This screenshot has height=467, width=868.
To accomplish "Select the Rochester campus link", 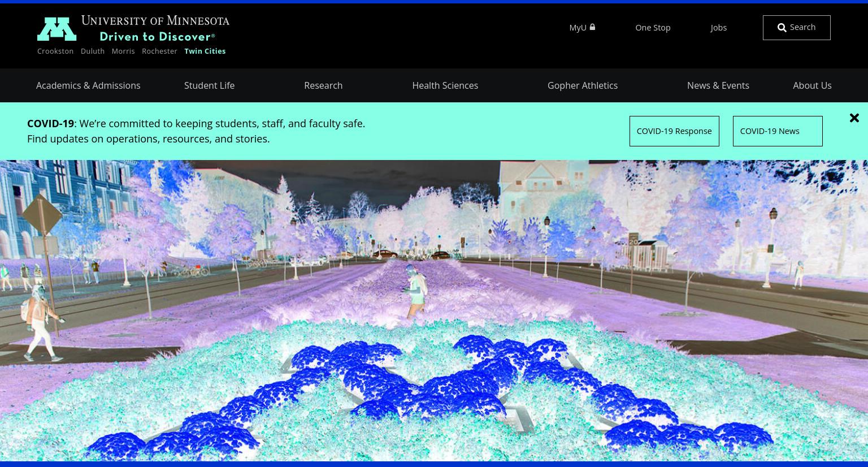I will 159,51.
